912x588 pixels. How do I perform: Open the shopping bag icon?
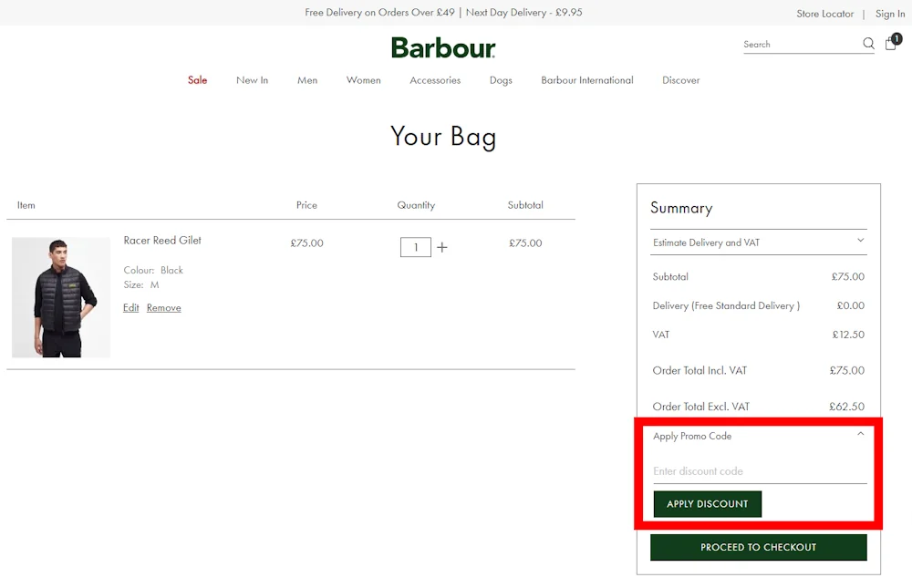pos(892,43)
